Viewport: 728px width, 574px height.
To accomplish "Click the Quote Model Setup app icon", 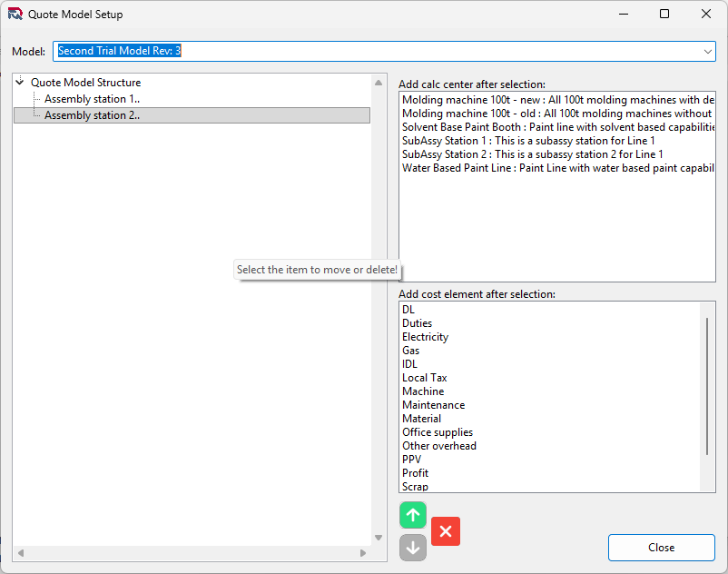I will (15, 15).
